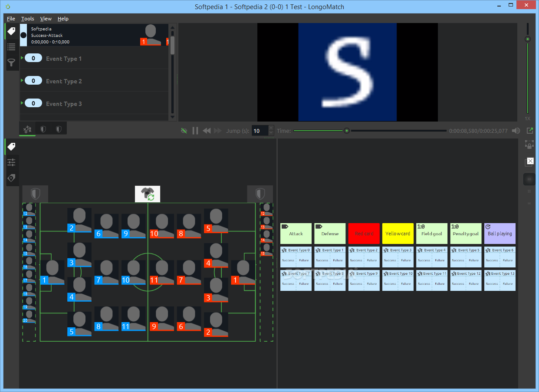Select blue player number 6 on field
The width and height of the screenshot is (539, 392).
(x=106, y=226)
